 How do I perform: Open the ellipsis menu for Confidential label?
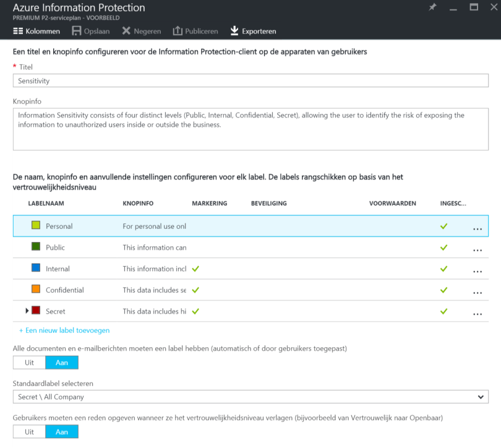click(x=477, y=292)
